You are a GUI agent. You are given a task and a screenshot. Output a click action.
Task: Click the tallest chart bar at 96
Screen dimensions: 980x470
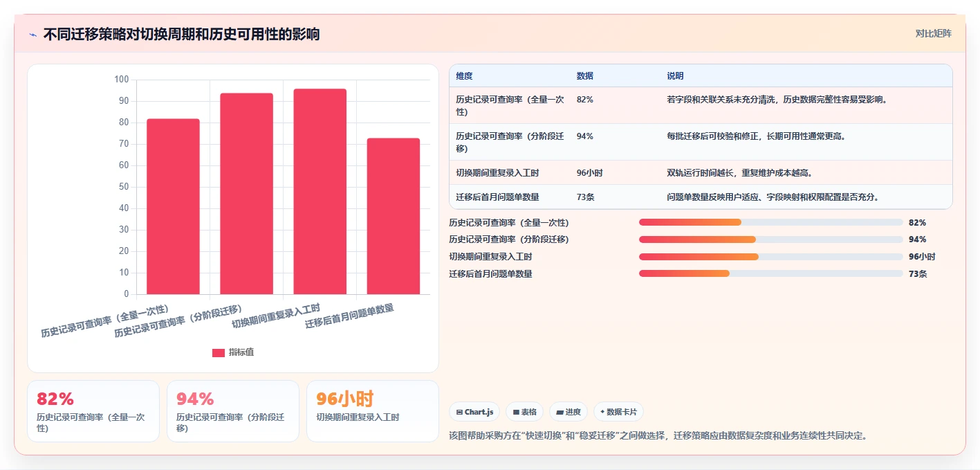tap(320, 192)
